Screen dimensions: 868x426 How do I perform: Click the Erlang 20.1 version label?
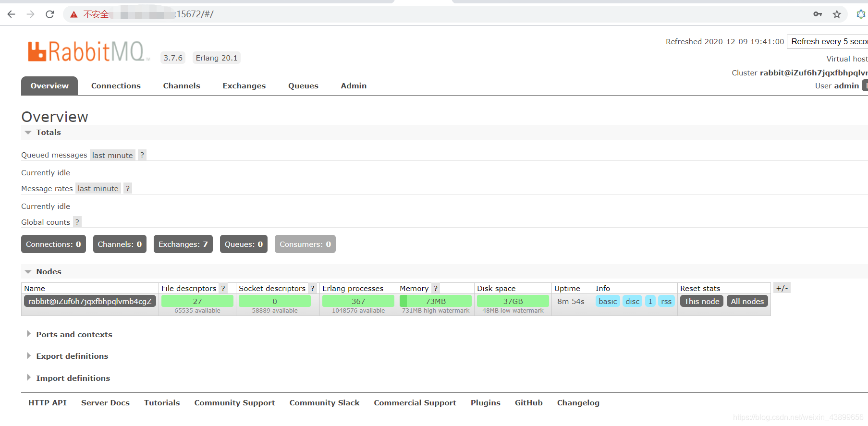click(x=217, y=58)
